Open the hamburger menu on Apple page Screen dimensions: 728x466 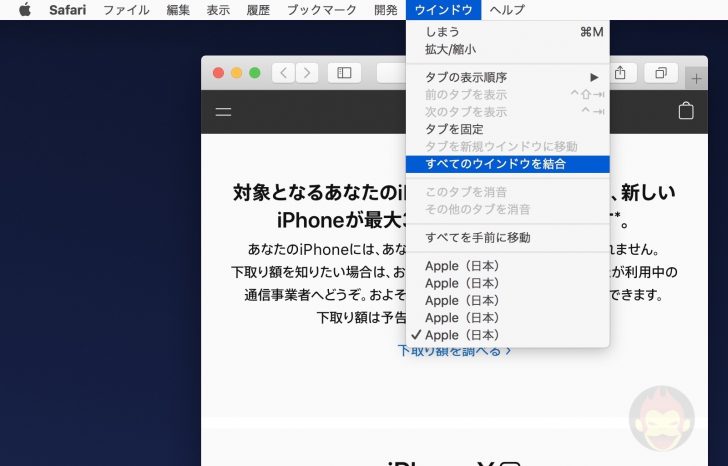coord(223,112)
